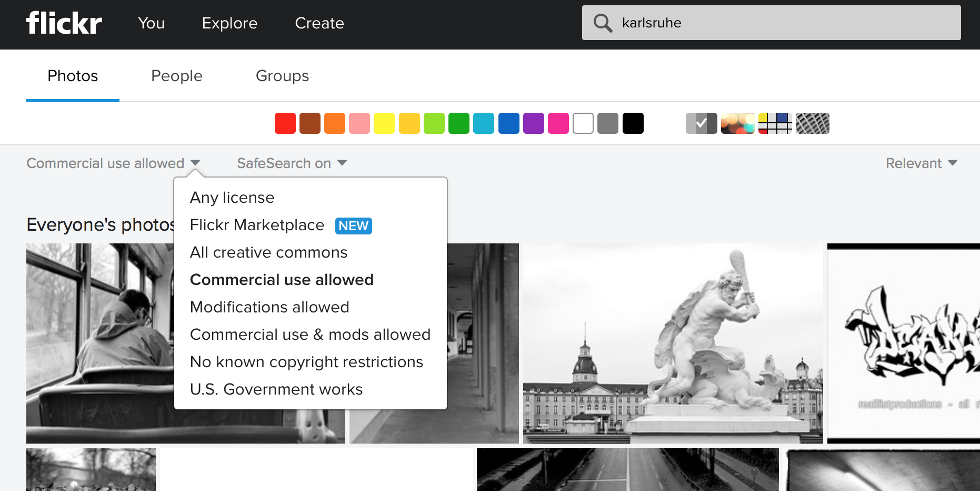Open the Hercules statue photo thumbnail
Screen dimensions: 980x491
point(673,343)
